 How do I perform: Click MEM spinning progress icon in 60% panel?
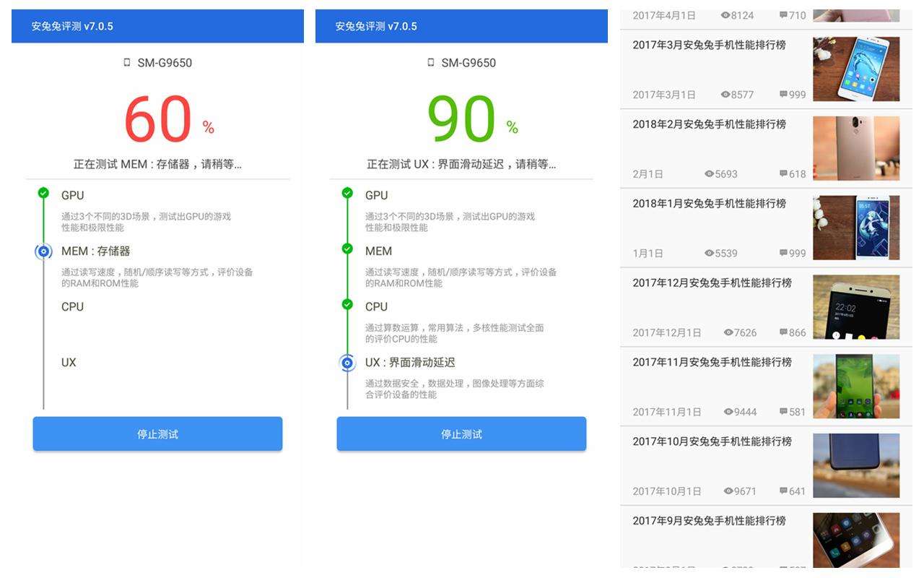pos(43,251)
